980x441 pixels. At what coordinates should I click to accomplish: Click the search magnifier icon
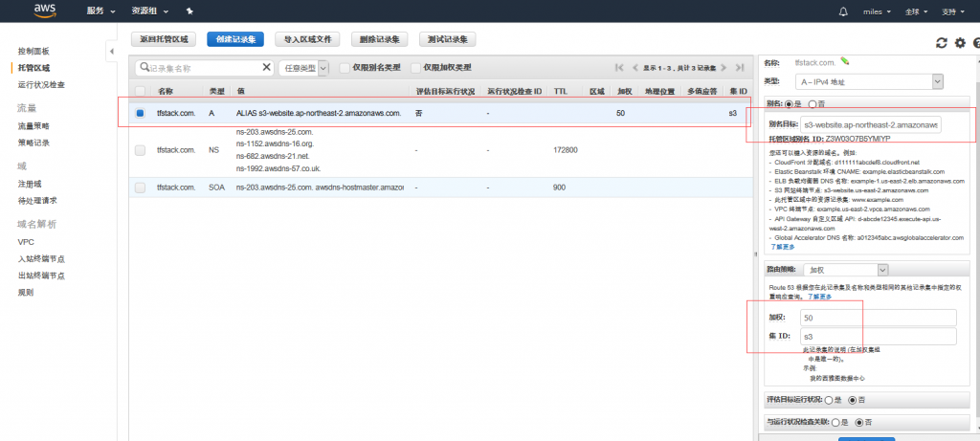point(144,68)
